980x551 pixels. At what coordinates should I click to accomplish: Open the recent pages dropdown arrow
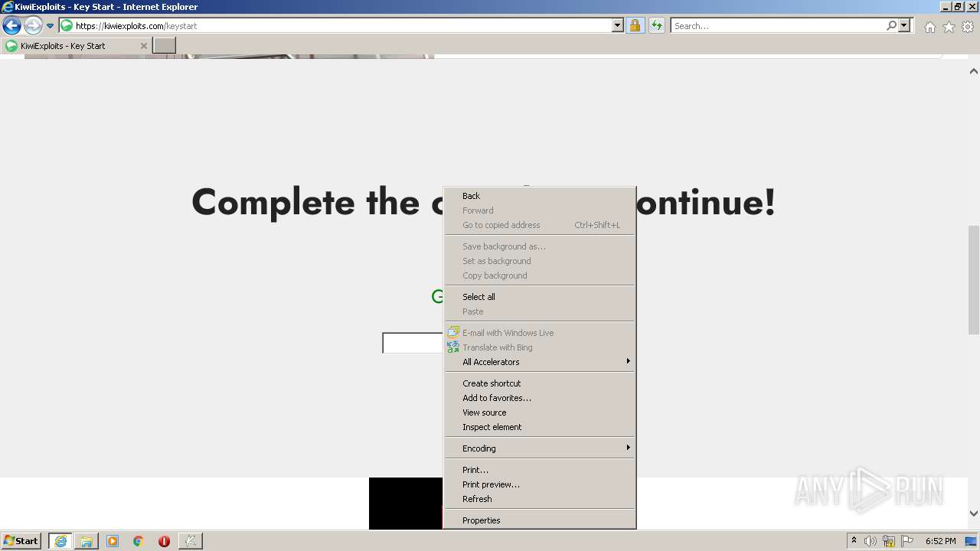(x=51, y=26)
